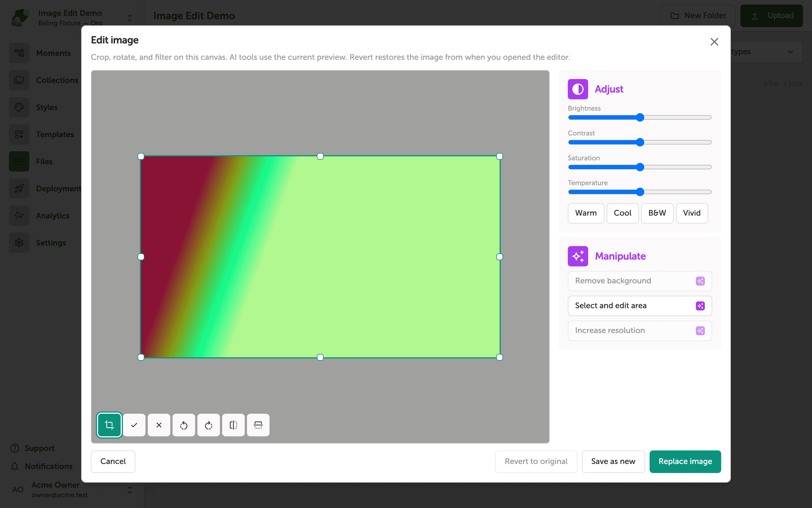Click the AO user avatar

(x=18, y=490)
